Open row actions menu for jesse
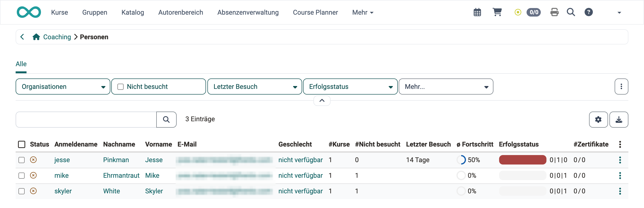The image size is (644, 208). point(620,160)
